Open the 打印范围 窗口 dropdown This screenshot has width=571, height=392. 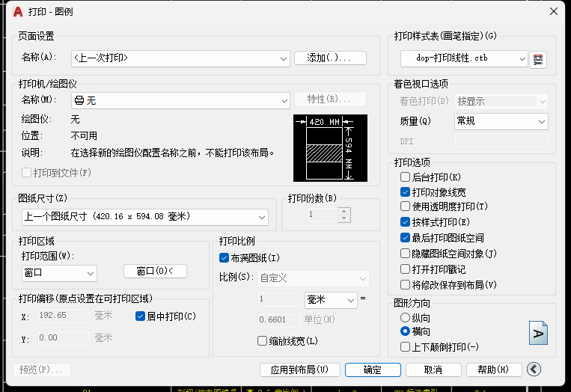tap(59, 273)
